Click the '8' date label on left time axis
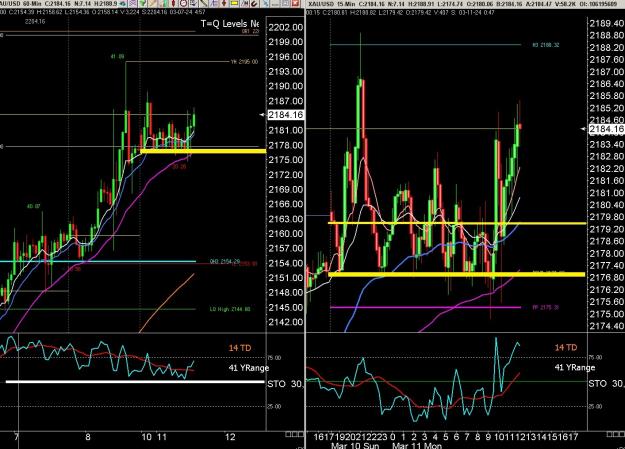Viewport: 625px width, 449px height. [x=88, y=437]
